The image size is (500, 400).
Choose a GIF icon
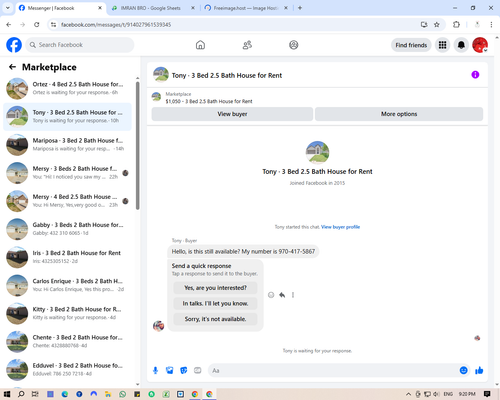tap(198, 370)
